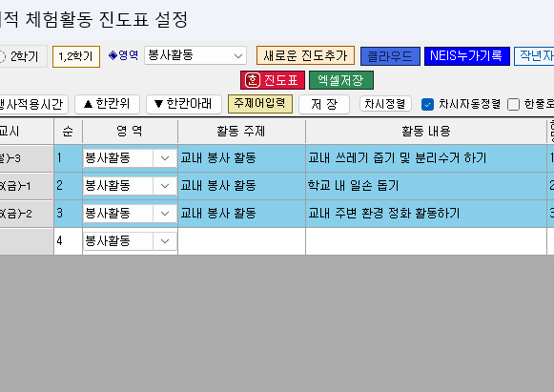Viewport: 554px width, 392px height.
Task: Add new progress with 새로운 진도추가
Action: pyautogui.click(x=305, y=55)
